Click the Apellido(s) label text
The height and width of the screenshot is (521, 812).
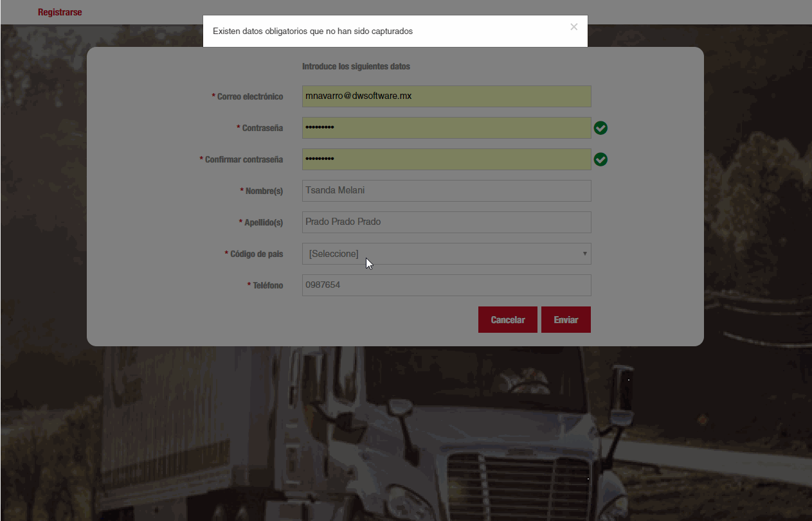(263, 222)
